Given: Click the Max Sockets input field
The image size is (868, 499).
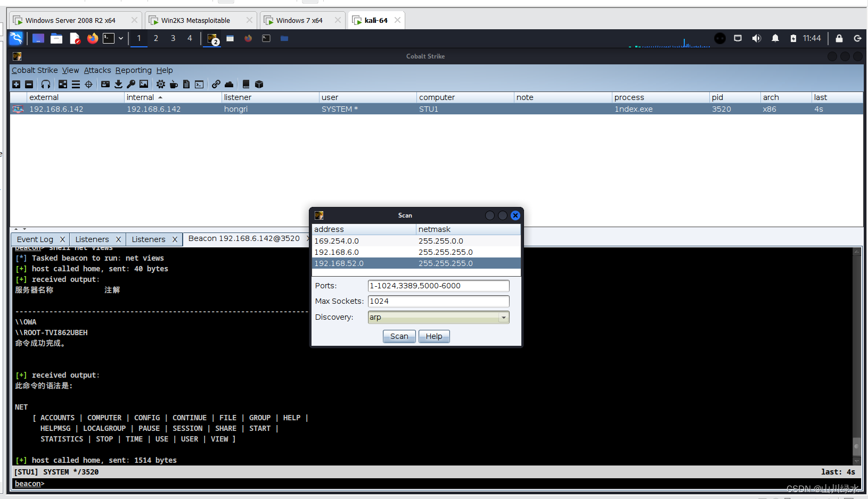Looking at the screenshot, I should (438, 301).
